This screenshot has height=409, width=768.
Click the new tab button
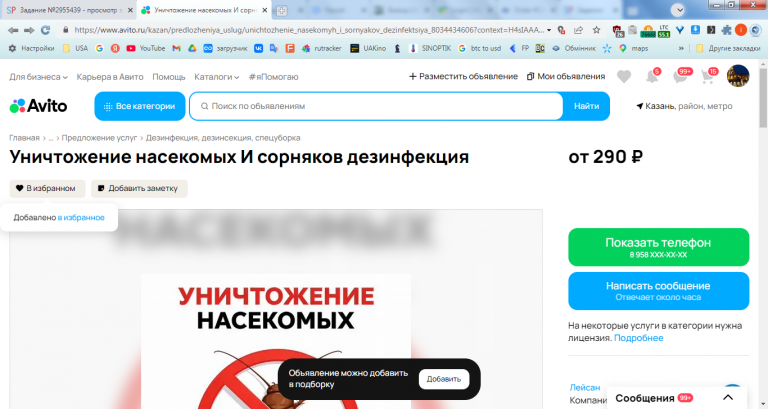[281, 10]
